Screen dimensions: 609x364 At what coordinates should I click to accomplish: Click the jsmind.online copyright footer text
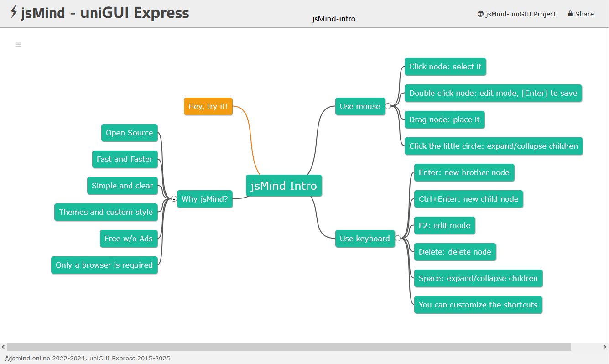(x=87, y=358)
